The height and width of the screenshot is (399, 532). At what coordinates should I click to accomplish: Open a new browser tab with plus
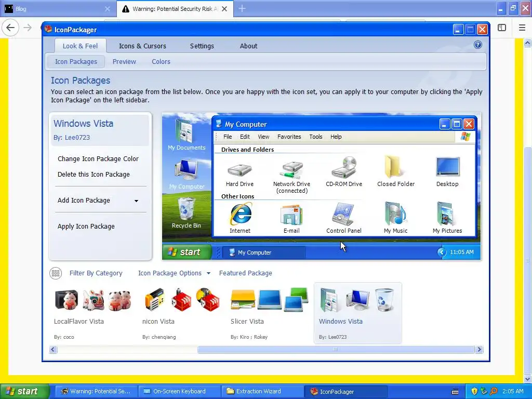click(242, 9)
